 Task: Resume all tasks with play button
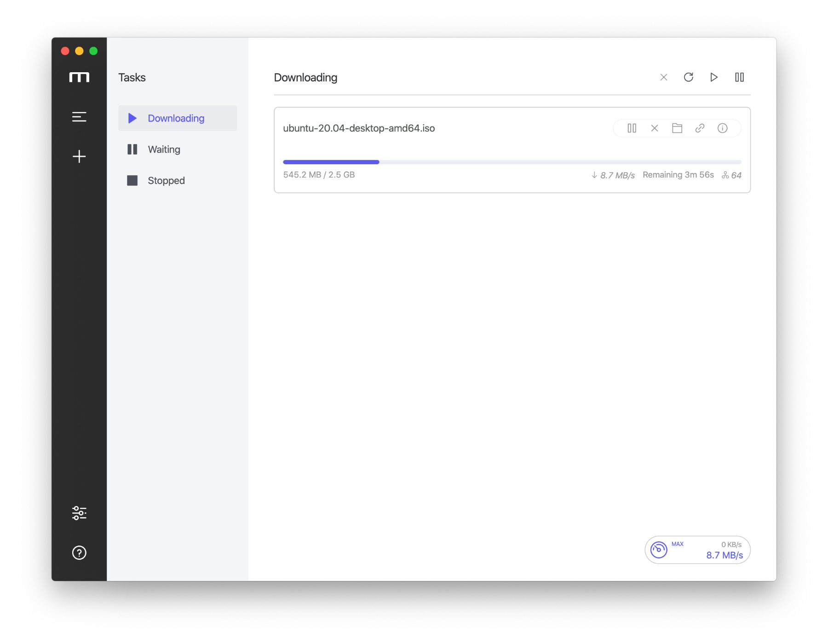point(713,77)
